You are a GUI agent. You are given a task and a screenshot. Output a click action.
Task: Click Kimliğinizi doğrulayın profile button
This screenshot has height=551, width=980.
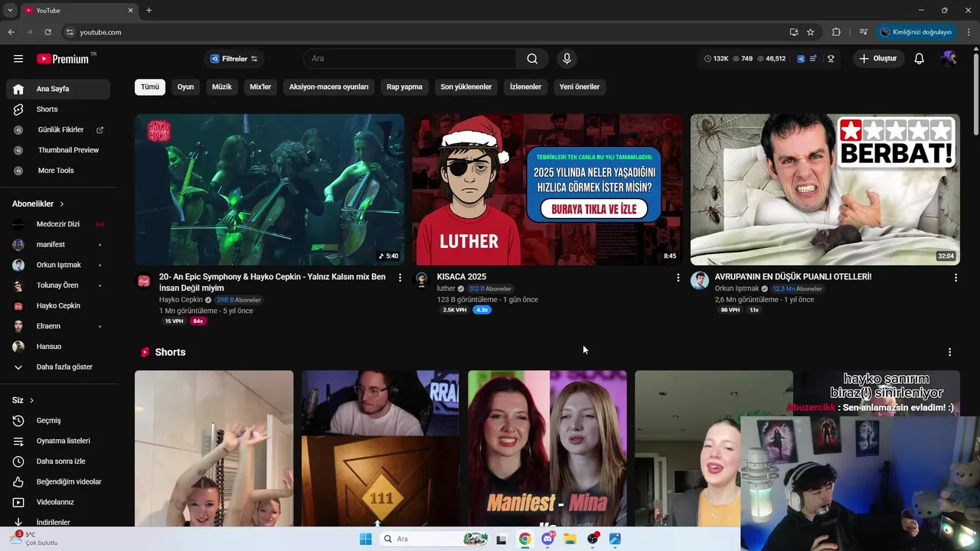click(916, 32)
